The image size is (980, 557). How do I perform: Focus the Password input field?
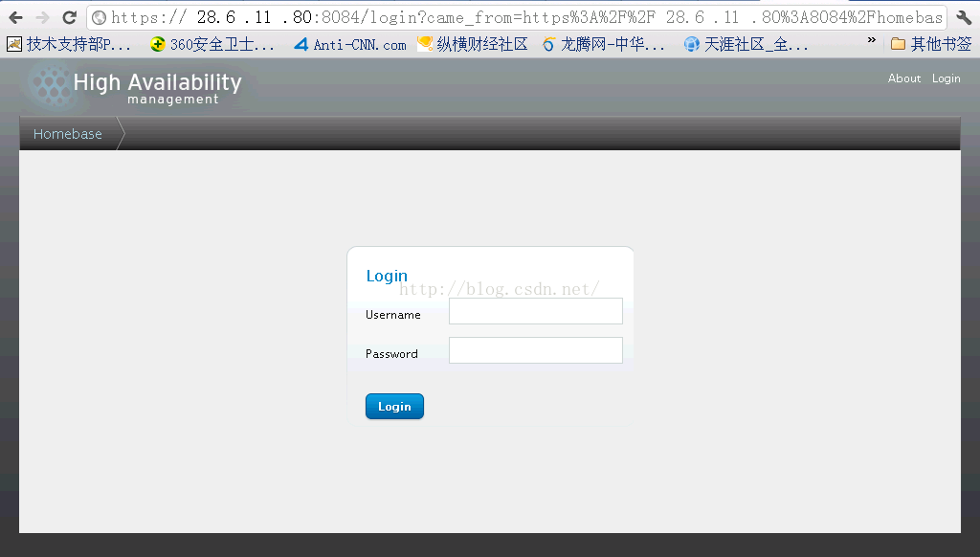pyautogui.click(x=536, y=350)
